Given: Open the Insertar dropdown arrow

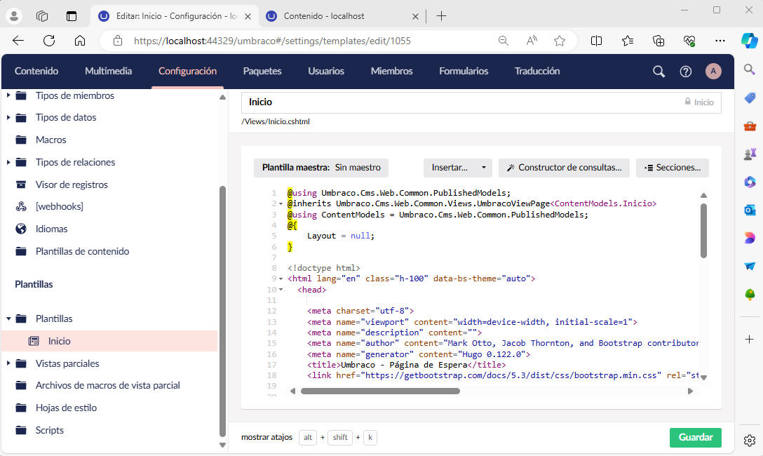Looking at the screenshot, I should (484, 168).
